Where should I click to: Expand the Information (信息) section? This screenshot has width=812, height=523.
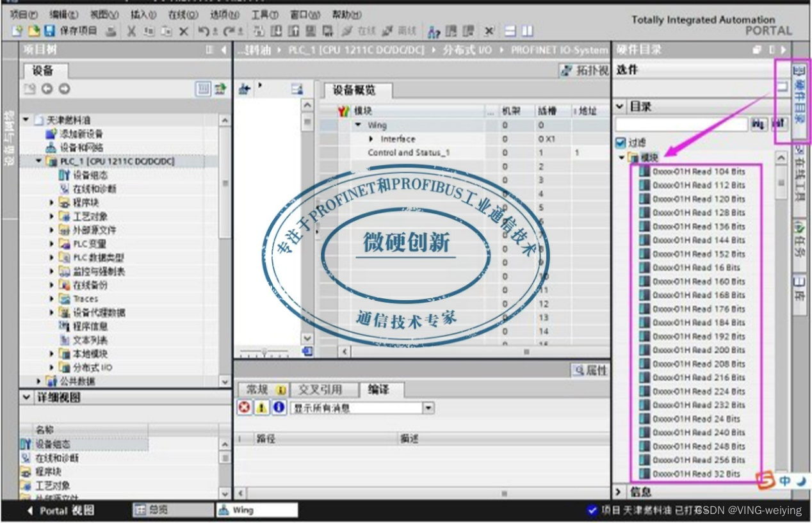tap(619, 492)
